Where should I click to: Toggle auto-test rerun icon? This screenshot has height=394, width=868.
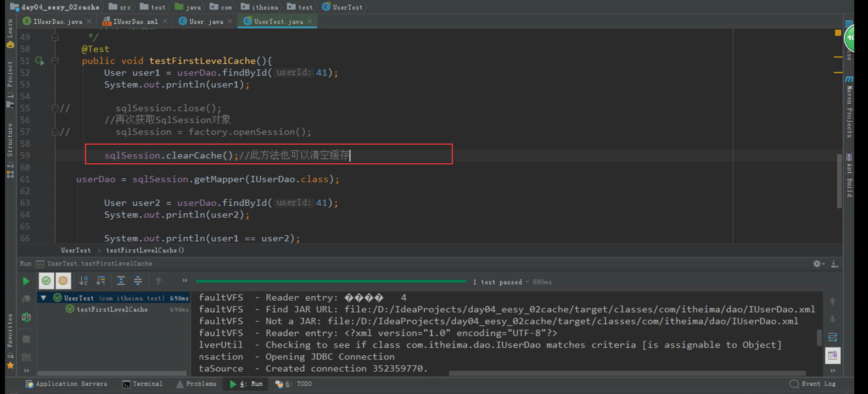tap(26, 317)
